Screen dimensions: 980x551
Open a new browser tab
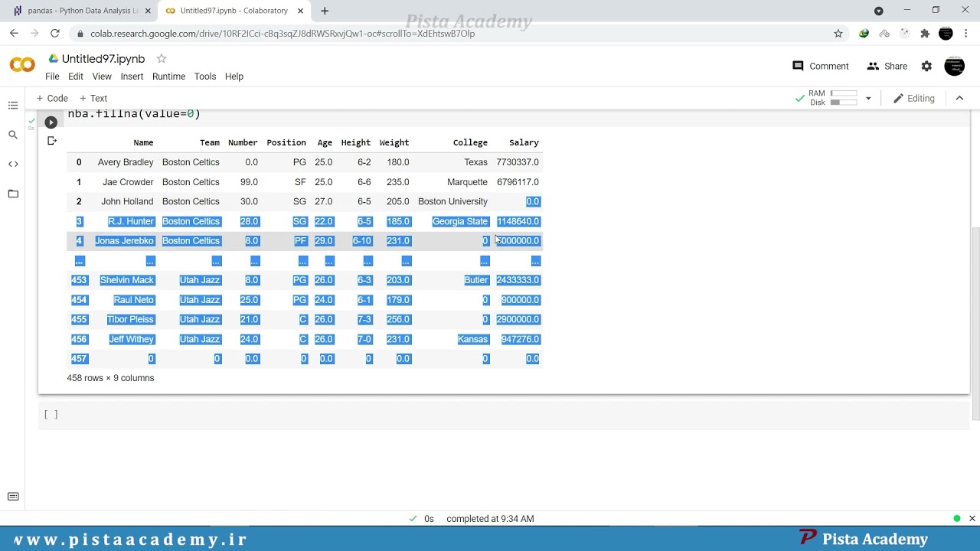325,11
